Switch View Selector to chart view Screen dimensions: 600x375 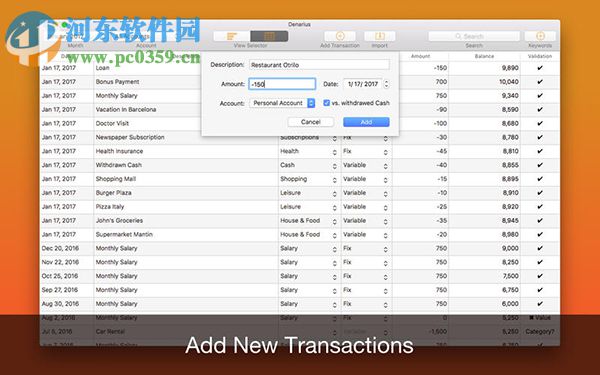click(232, 36)
